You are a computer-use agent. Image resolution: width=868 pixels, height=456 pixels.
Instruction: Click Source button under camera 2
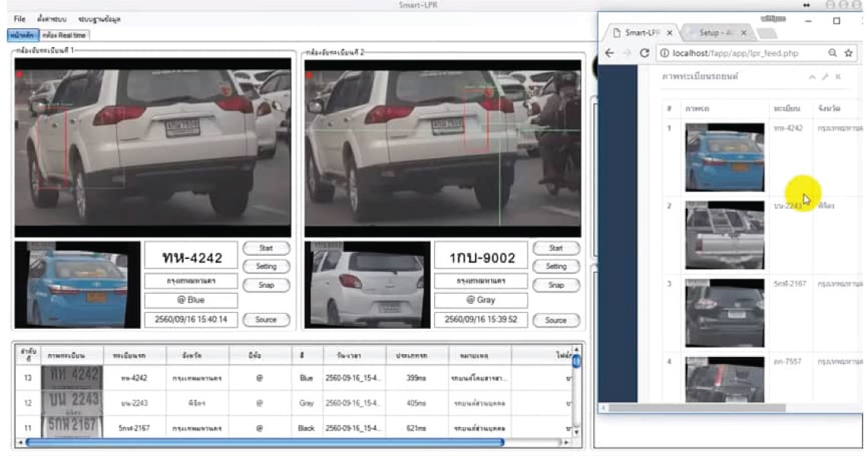click(556, 320)
